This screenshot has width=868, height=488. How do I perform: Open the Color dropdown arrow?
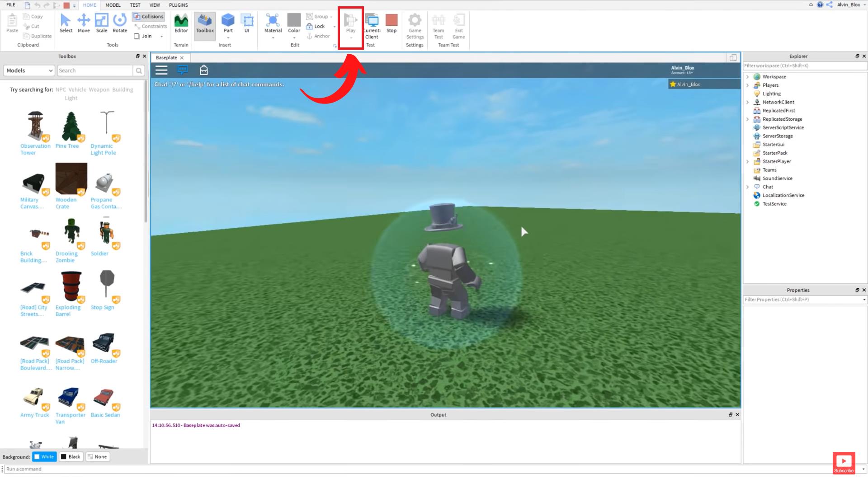(294, 38)
